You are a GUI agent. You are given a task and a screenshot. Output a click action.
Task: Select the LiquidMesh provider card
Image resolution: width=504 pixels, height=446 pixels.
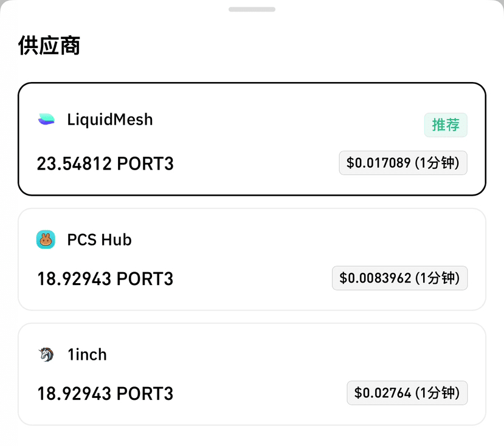pos(252,139)
